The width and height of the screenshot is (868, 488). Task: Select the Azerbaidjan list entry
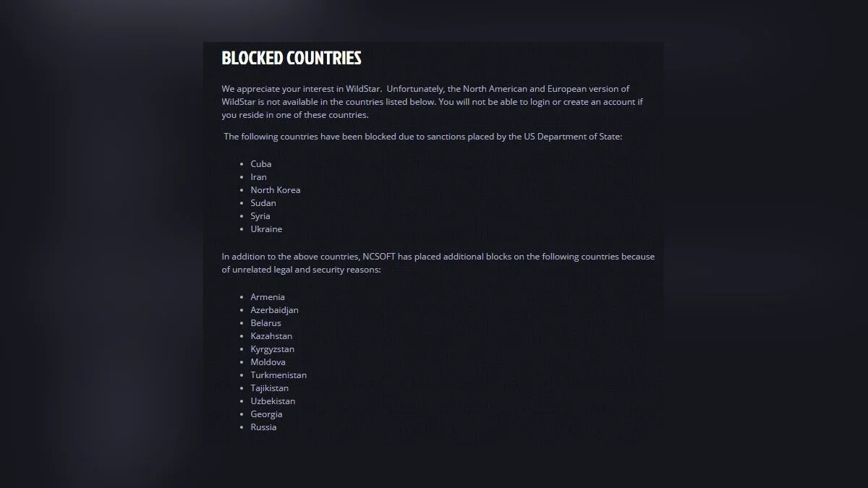(x=274, y=310)
